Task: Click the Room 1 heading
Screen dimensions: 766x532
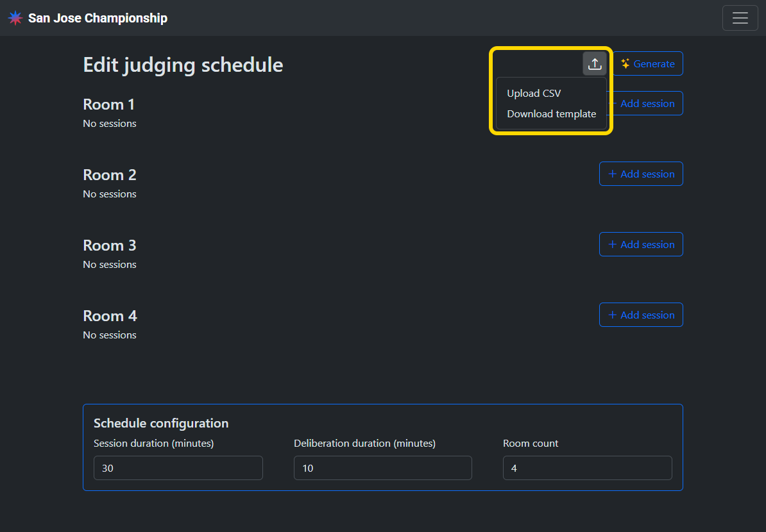Action: [109, 104]
